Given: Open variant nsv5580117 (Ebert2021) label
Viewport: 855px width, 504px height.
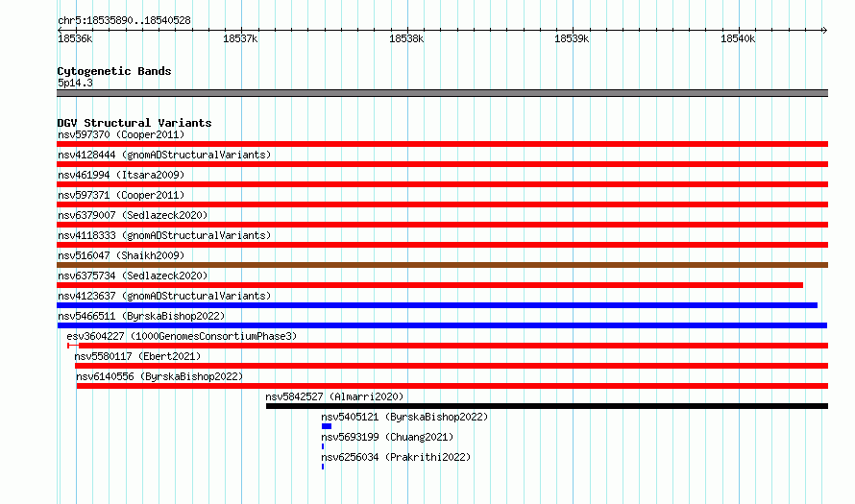Looking at the screenshot, I should pos(137,356).
